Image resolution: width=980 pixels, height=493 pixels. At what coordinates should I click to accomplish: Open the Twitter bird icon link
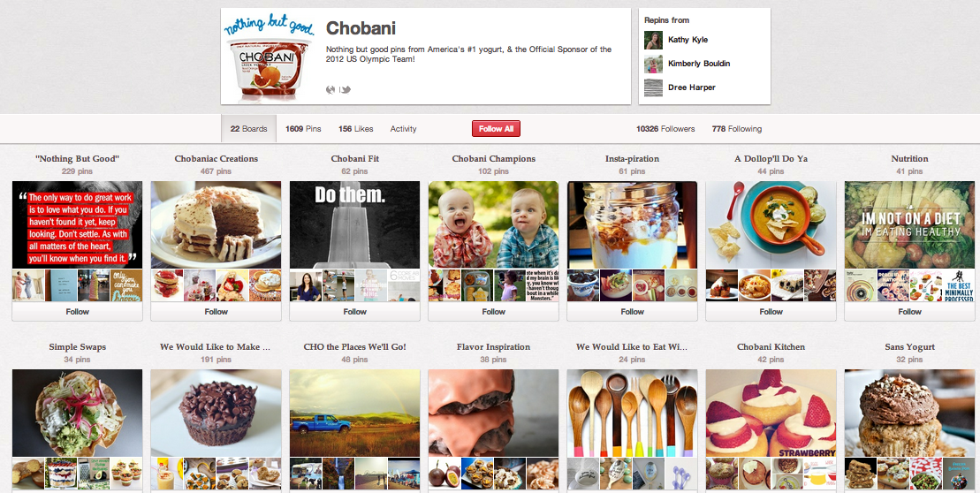tap(346, 89)
